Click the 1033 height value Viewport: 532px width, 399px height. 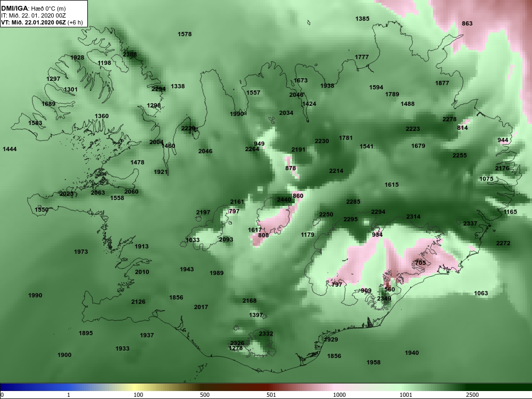pos(193,240)
